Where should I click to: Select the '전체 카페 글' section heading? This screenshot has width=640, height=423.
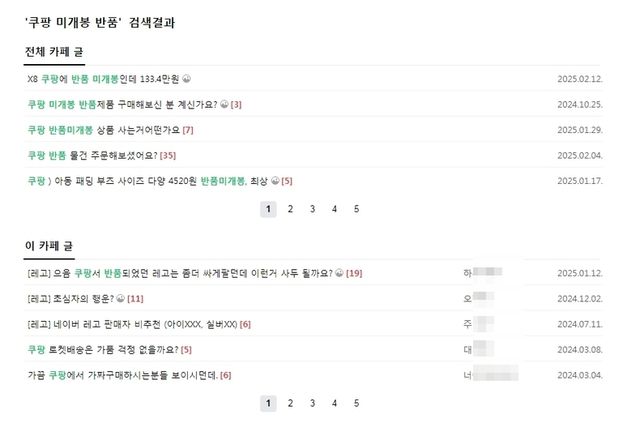pyautogui.click(x=54, y=51)
